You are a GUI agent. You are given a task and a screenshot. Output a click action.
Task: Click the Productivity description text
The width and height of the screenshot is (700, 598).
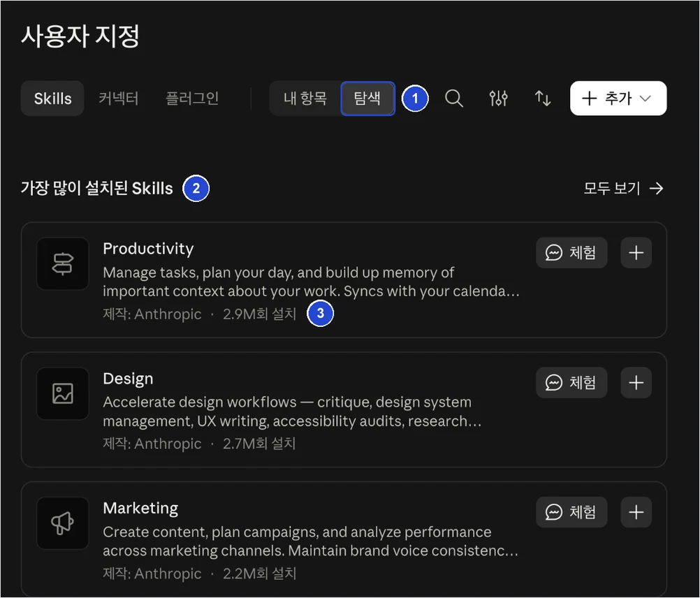[311, 282]
